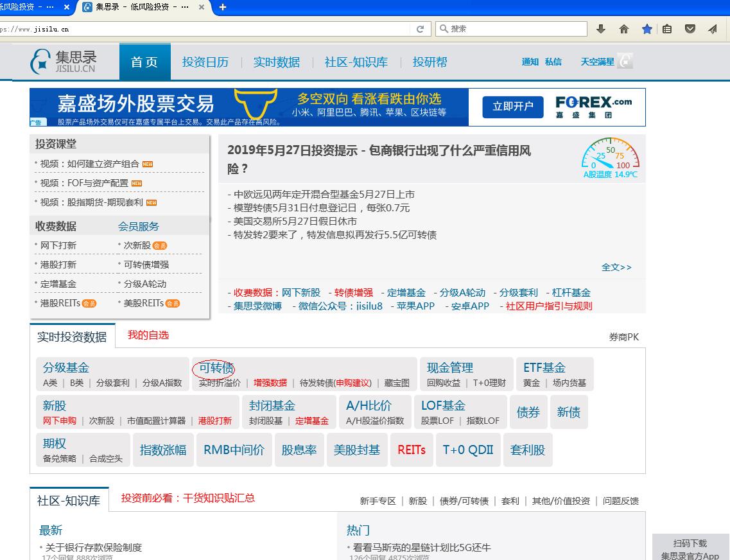Viewport: 730px width, 560px height.
Task: Click the 立即开户 button in banner ad
Action: coord(513,107)
